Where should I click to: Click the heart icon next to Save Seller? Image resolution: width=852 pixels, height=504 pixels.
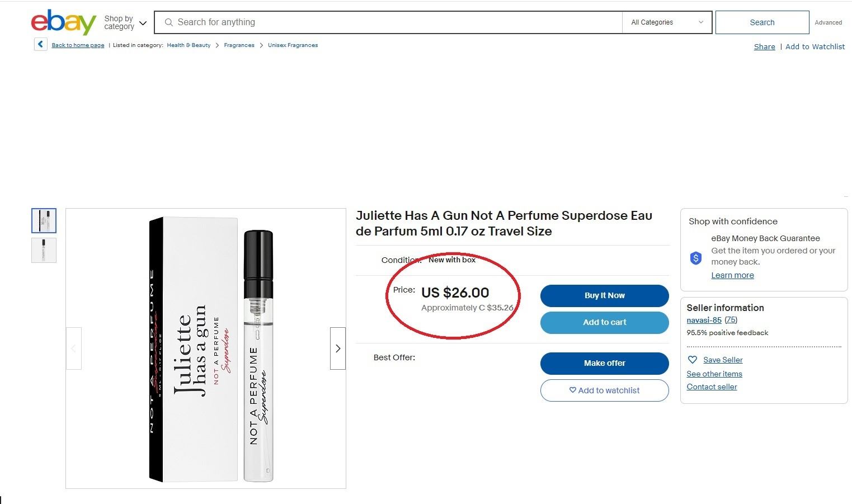click(693, 360)
